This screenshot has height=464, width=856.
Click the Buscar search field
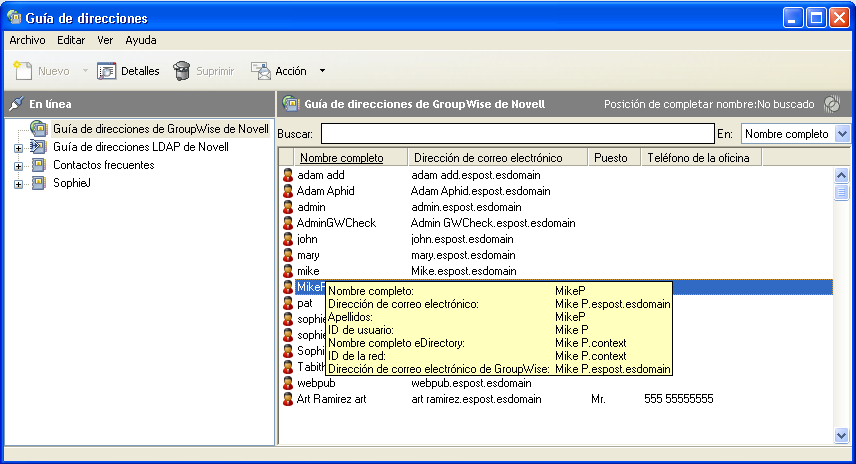tap(518, 134)
